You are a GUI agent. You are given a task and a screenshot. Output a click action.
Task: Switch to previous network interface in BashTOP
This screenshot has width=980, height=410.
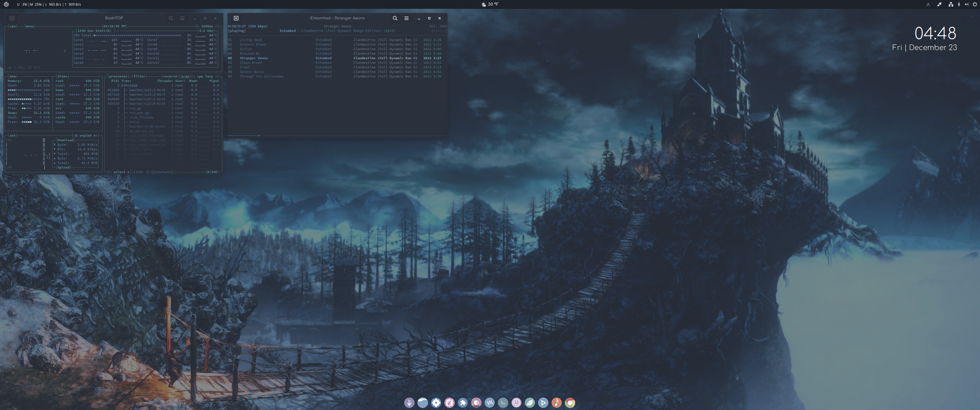click(x=76, y=136)
